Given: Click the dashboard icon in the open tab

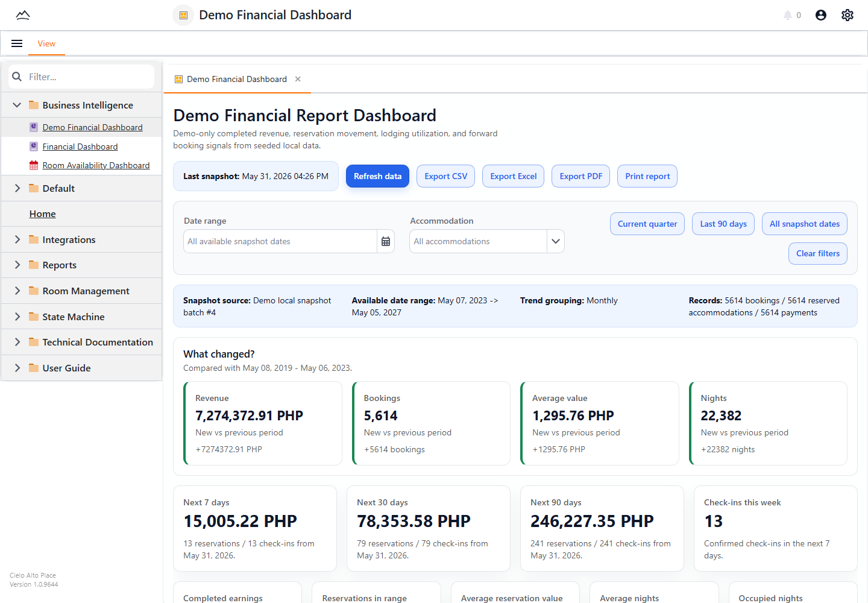Looking at the screenshot, I should (x=178, y=79).
